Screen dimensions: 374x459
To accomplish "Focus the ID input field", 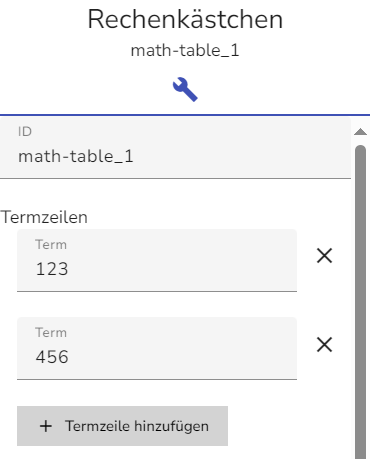I will coord(175,148).
